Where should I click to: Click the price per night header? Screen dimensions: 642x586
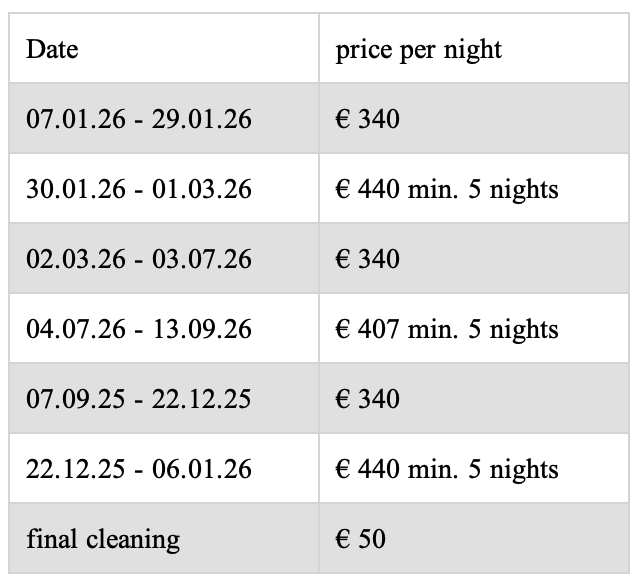tap(418, 49)
